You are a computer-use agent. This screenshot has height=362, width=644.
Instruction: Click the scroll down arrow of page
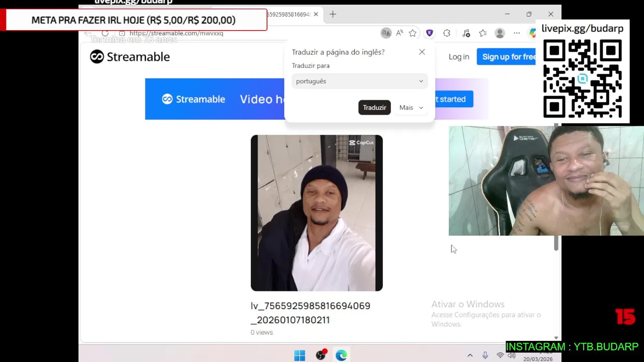coord(556,338)
